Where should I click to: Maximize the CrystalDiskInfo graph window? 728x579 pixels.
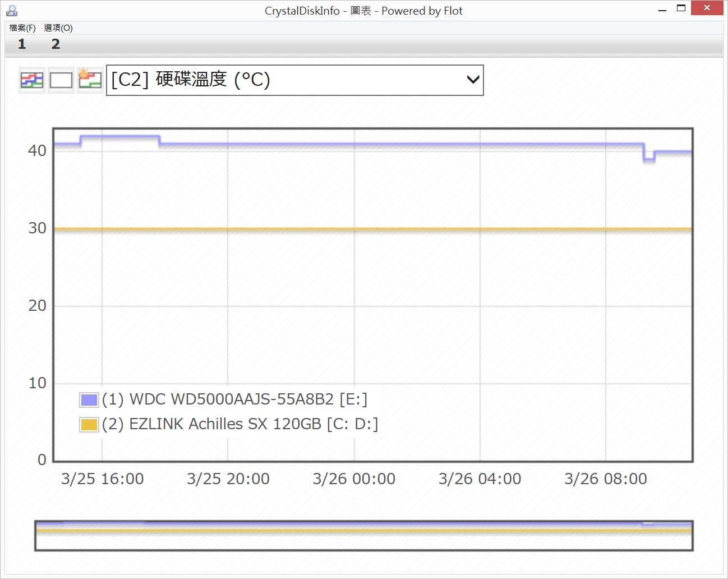[681, 9]
